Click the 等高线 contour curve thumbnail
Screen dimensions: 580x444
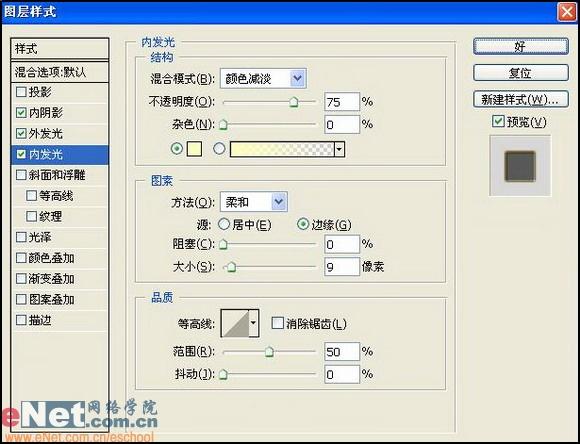tap(235, 323)
